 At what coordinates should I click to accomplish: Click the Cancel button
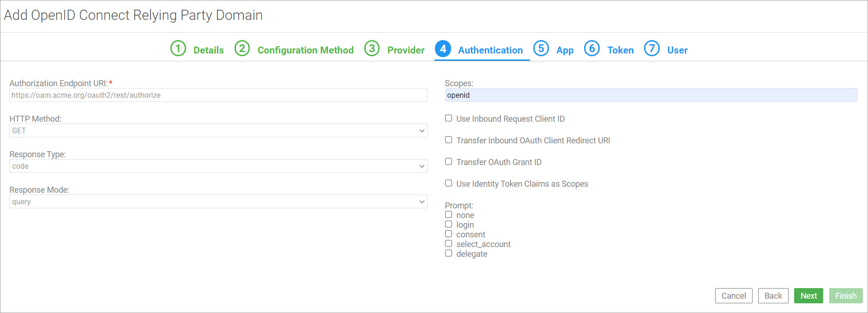(x=734, y=296)
